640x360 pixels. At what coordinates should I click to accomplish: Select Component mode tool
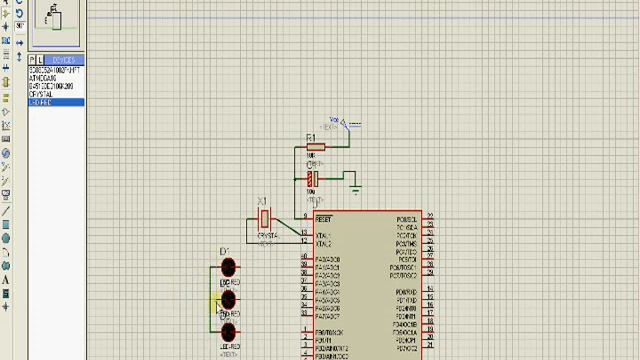[6, 13]
